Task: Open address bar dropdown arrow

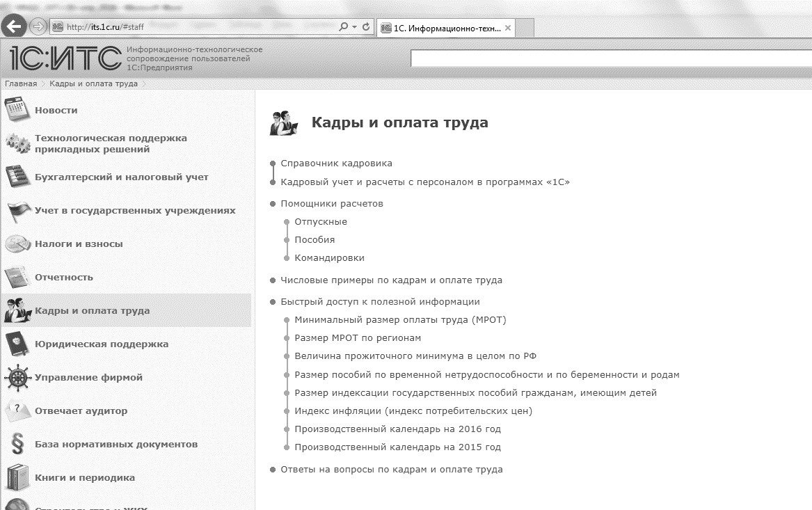Action: click(354, 27)
